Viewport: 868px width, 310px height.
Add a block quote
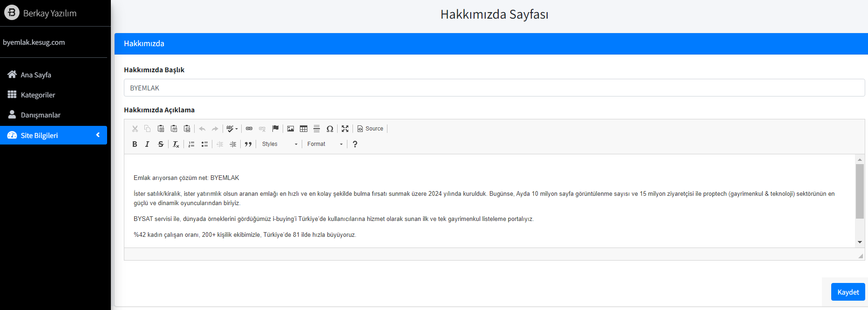tap(248, 144)
